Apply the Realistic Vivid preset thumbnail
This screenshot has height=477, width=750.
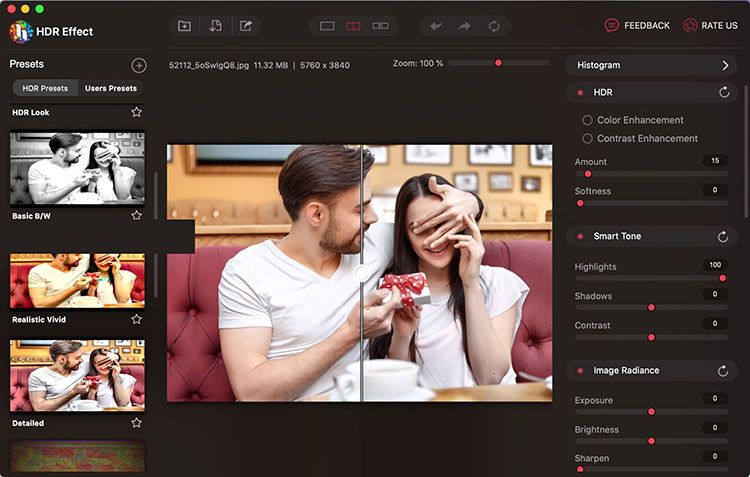click(77, 281)
